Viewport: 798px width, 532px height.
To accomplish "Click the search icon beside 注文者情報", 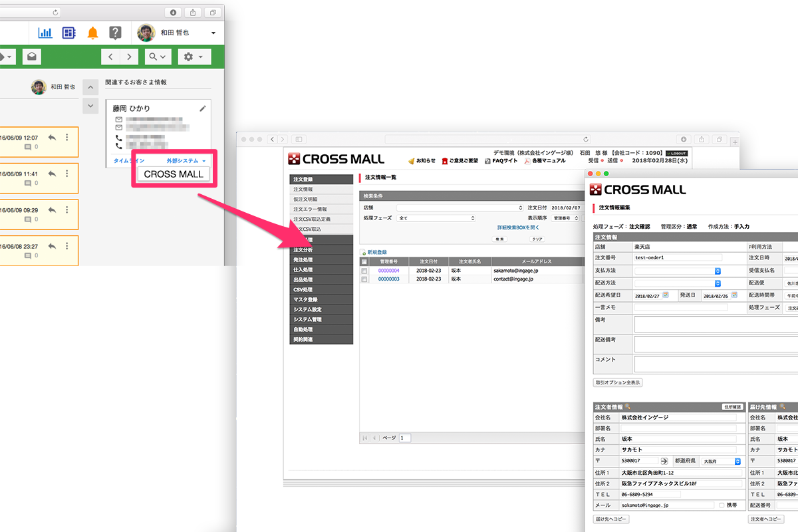I will (x=627, y=406).
